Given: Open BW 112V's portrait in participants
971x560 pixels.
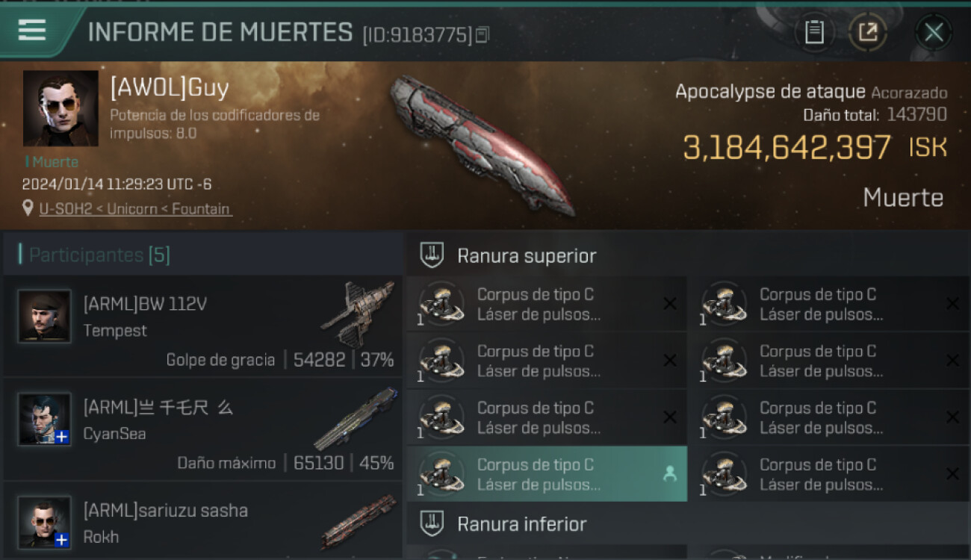Looking at the screenshot, I should coord(45,317).
